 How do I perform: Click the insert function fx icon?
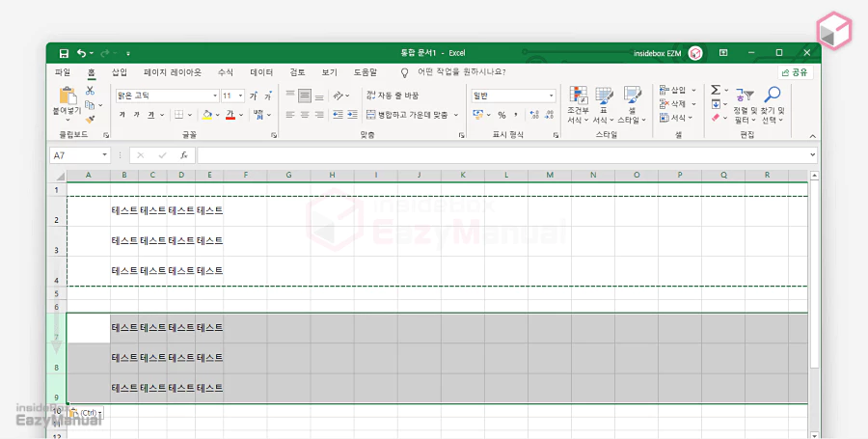184,155
